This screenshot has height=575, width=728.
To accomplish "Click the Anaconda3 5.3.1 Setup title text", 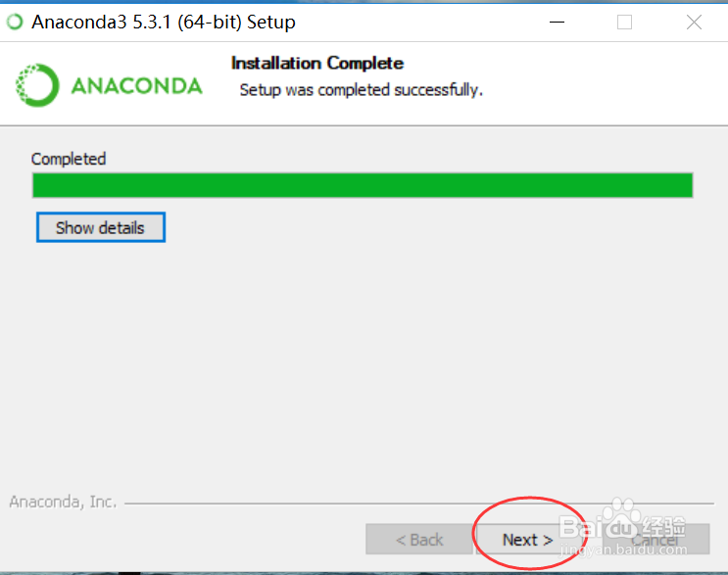I will [164, 22].
